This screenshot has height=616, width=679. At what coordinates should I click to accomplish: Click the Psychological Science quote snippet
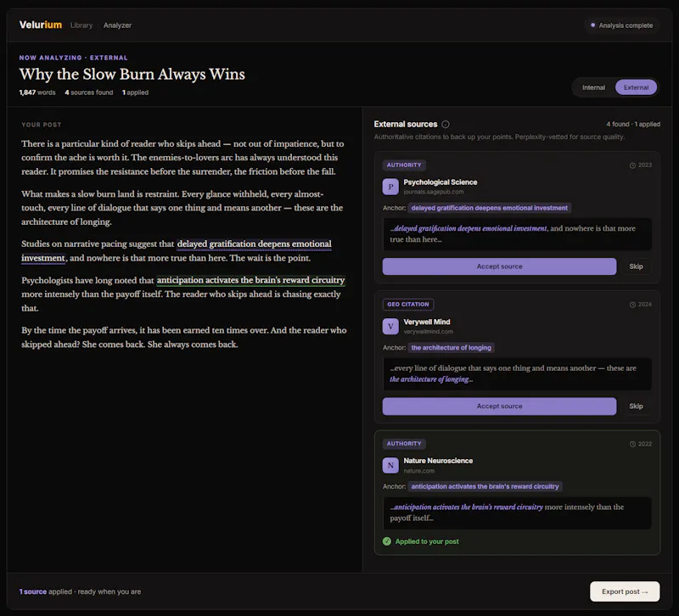[517, 234]
